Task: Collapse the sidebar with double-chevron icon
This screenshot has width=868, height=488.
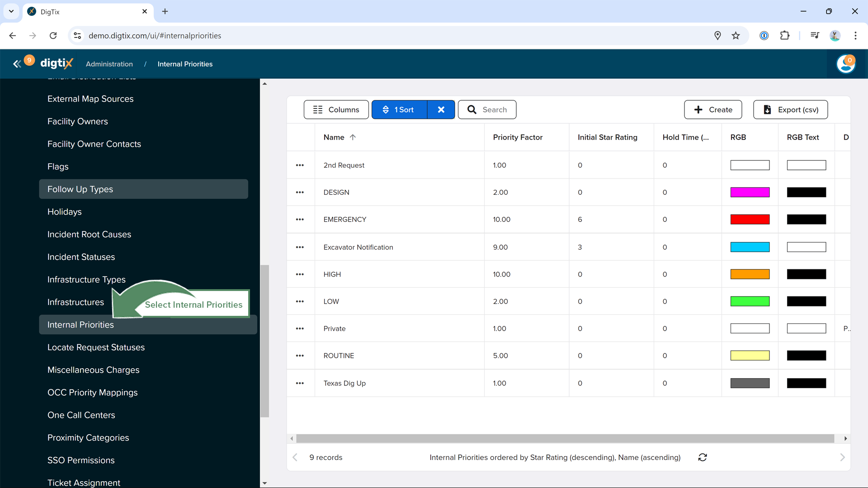Action: 17,64
